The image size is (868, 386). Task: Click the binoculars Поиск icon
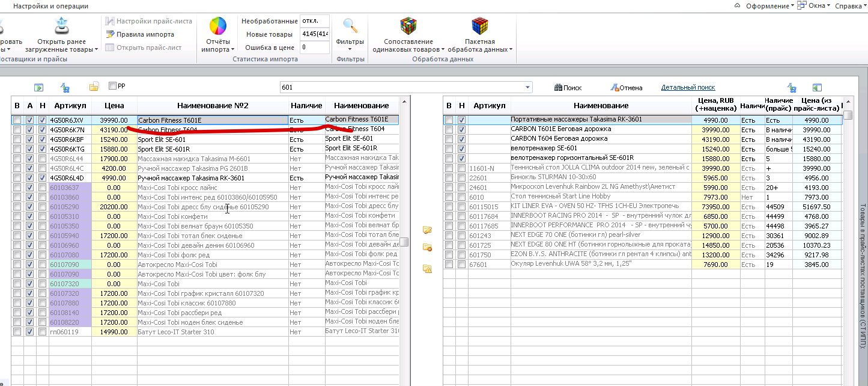tap(558, 88)
